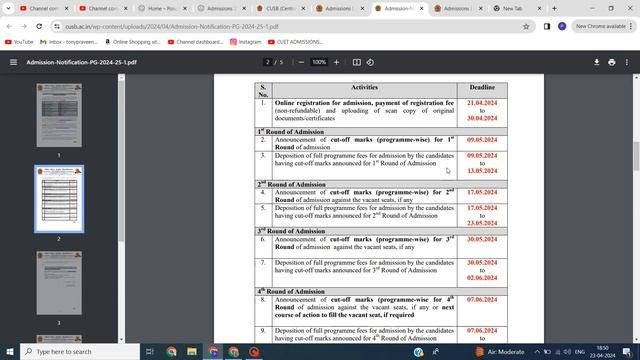Open the Chrome profile avatar
Image resolution: width=640 pixels, height=360 pixels.
coord(562,26)
